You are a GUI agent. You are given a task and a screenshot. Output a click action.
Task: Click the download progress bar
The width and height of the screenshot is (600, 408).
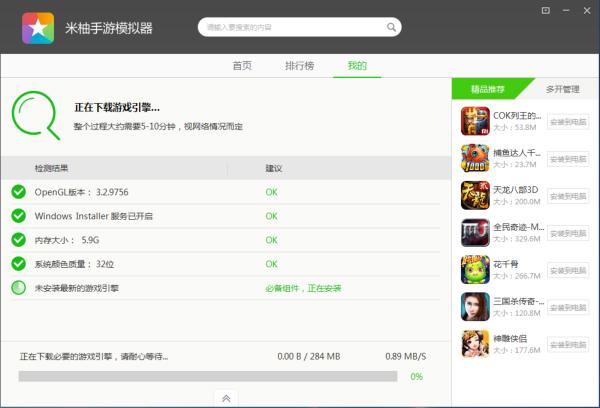[208, 376]
